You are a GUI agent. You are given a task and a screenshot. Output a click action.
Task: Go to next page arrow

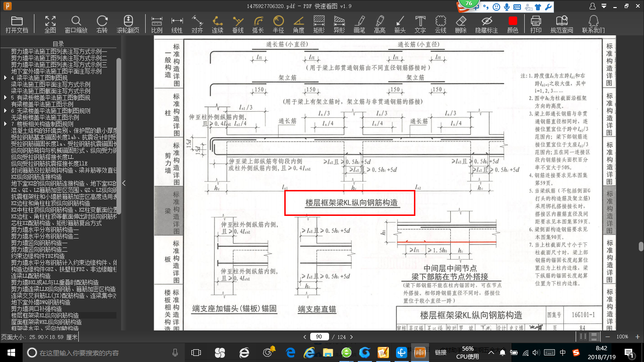pos(351,337)
